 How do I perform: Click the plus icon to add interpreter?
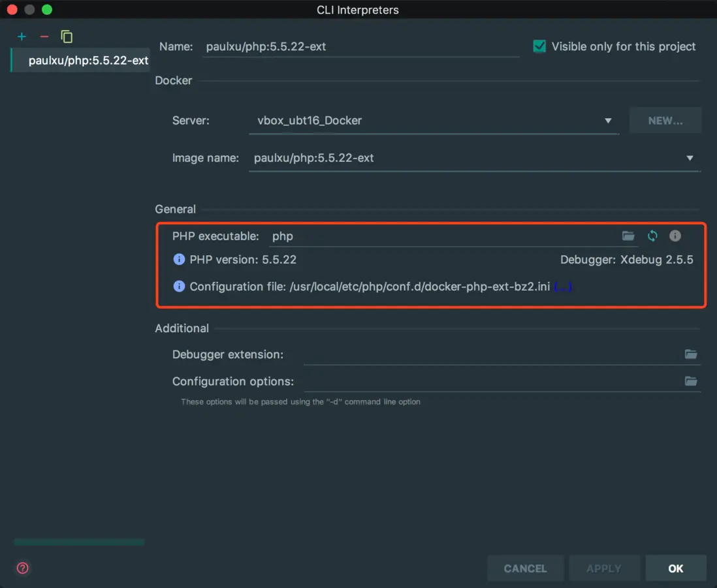pos(22,37)
